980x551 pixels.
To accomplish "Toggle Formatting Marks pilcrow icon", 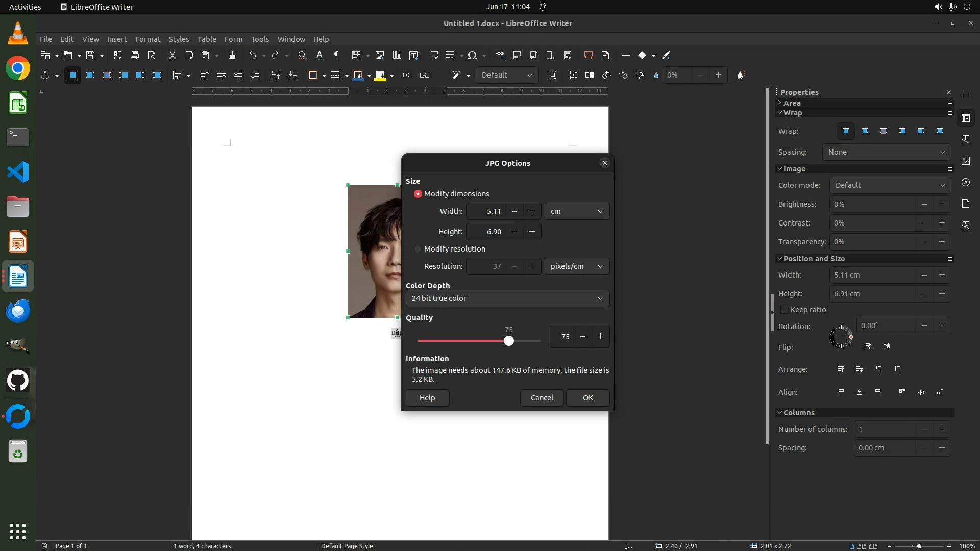I will 336,55.
